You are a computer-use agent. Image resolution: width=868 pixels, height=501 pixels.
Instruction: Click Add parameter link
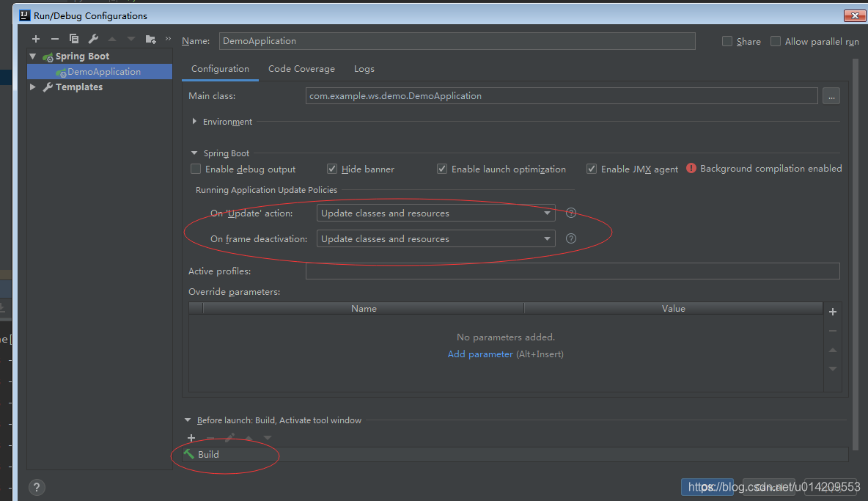point(480,354)
